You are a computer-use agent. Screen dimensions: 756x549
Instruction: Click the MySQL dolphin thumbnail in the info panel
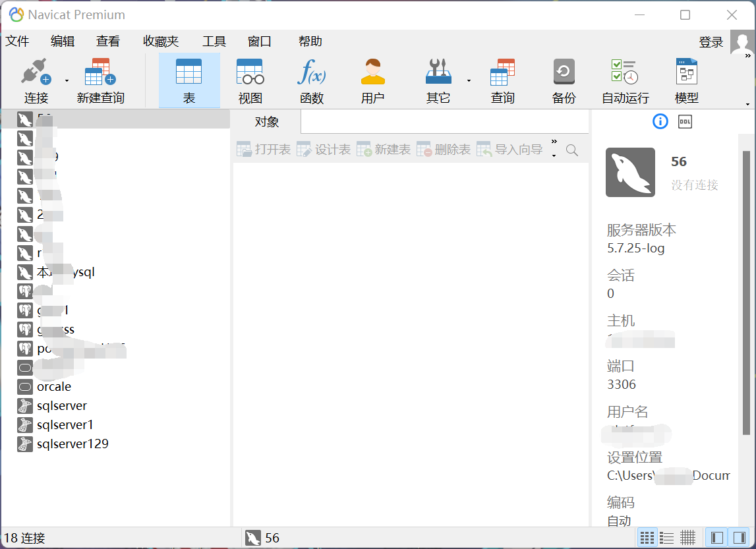[630, 172]
